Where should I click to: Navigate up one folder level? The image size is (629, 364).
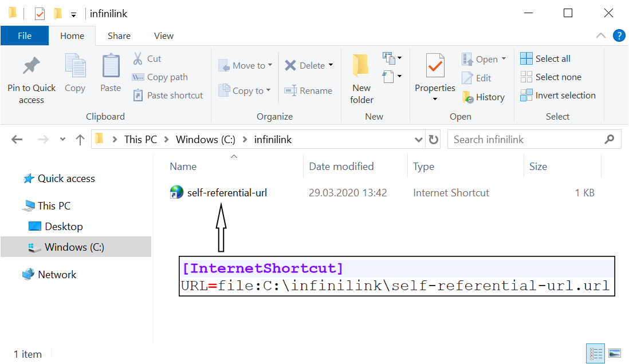(80, 140)
